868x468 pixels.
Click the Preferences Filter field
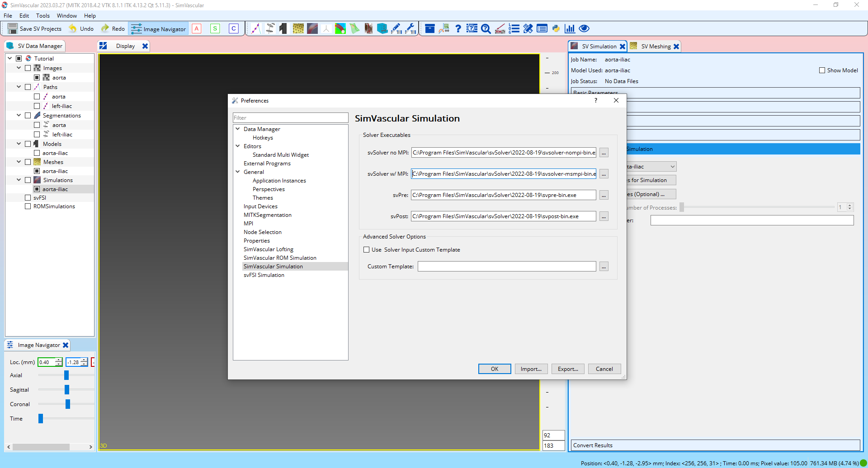(290, 118)
